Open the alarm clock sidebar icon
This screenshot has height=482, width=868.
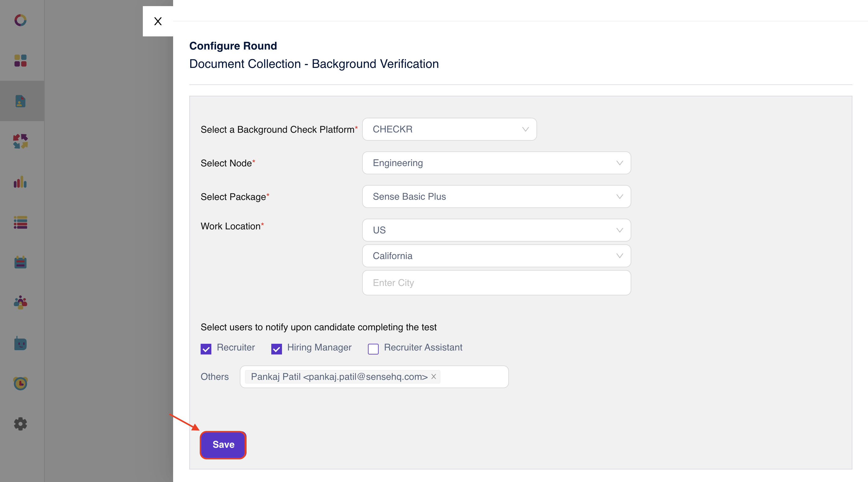click(20, 383)
